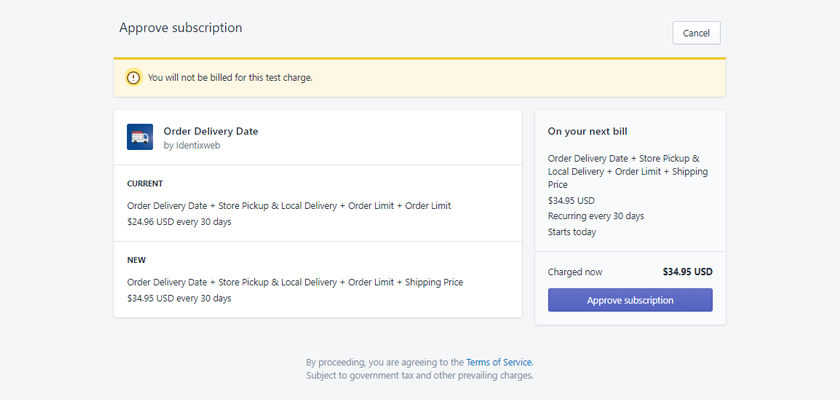Click the 'On your next bill' heading
The image size is (840, 400).
pos(587,132)
